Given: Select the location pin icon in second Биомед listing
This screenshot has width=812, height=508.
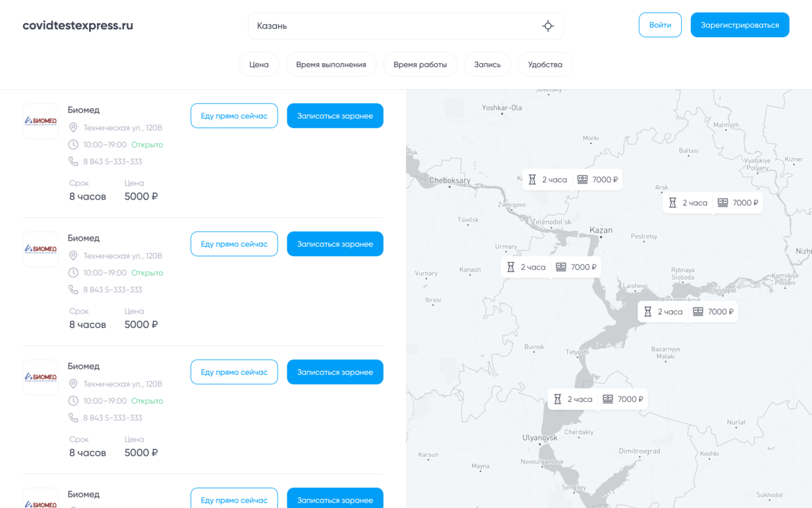Looking at the screenshot, I should pos(73,255).
